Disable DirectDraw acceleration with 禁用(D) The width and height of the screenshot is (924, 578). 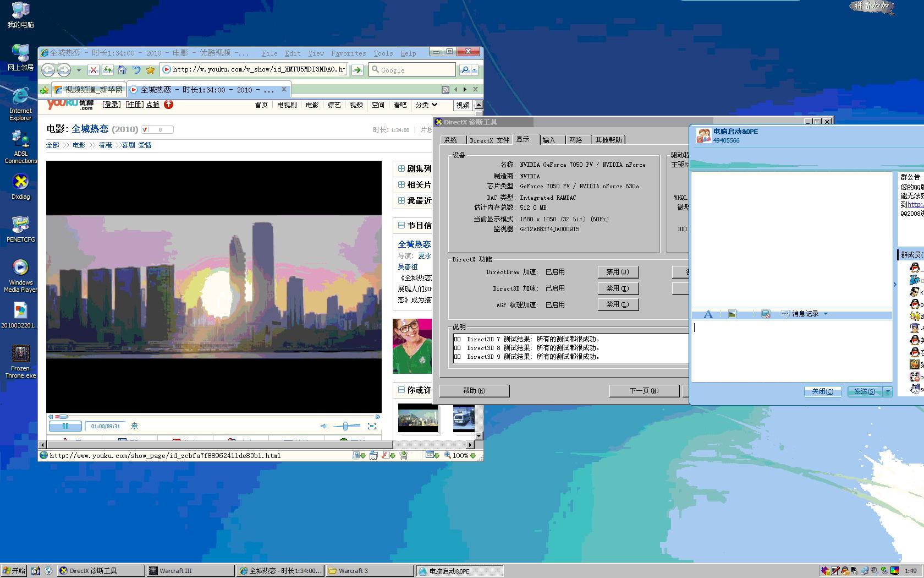[618, 272]
